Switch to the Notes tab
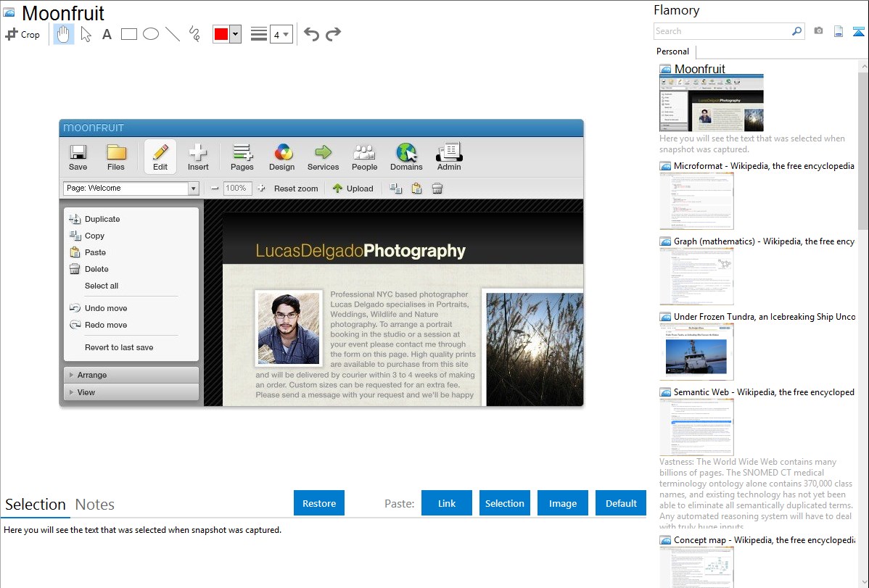869x588 pixels. click(95, 505)
